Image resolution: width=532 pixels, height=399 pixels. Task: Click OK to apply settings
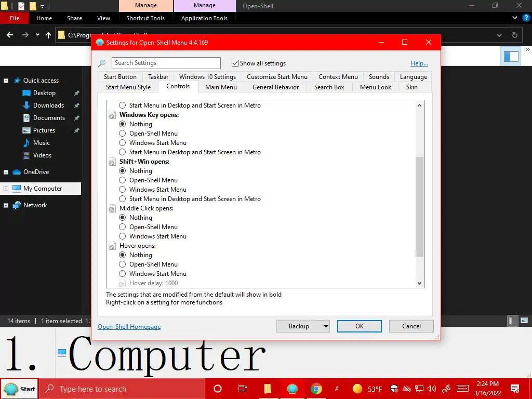click(360, 326)
